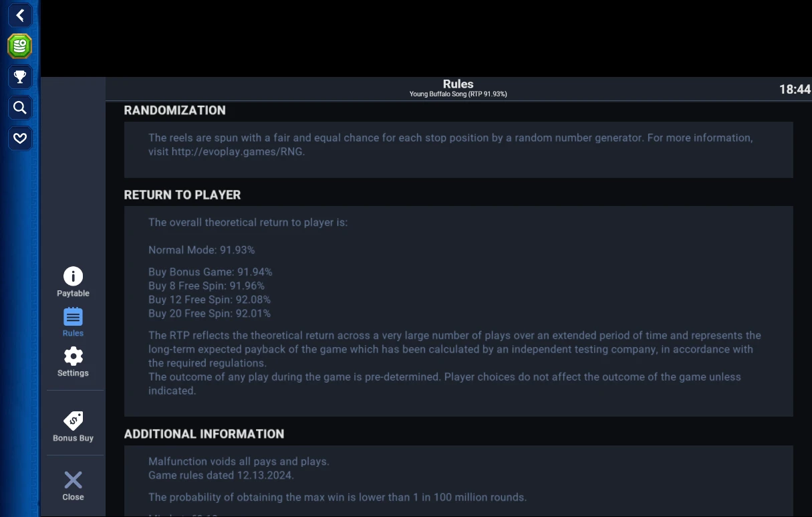Screen dimensions: 812x517
Task: Click the ADDITIONAL INFORMATION heading
Action: (204, 434)
